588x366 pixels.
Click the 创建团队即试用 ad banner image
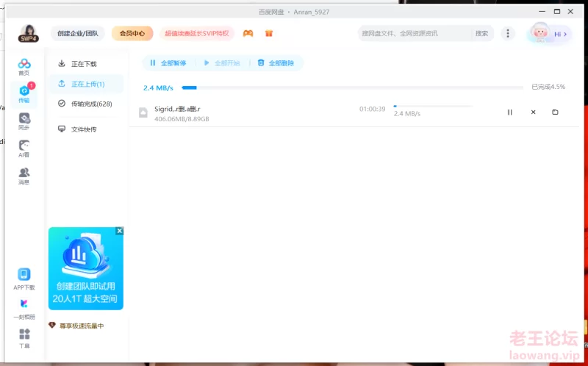(x=86, y=268)
